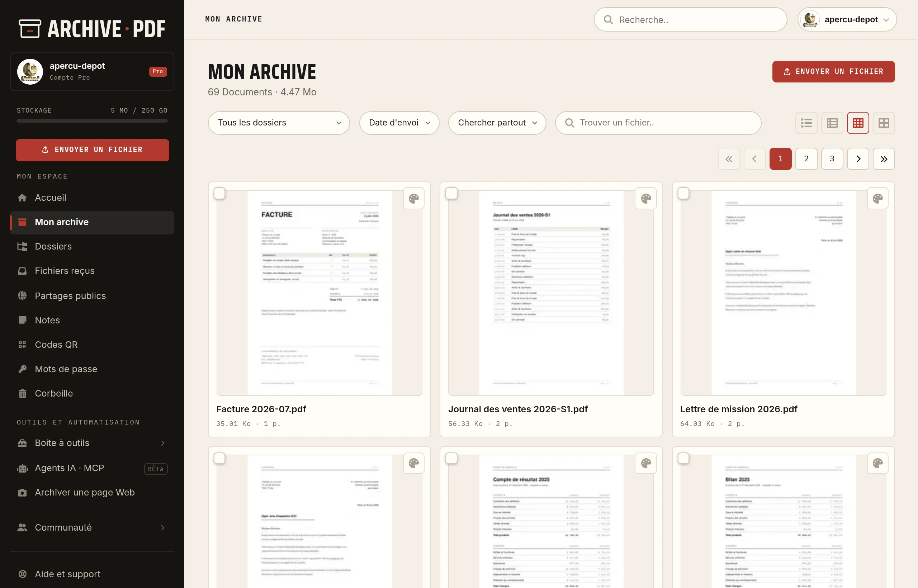Go to next page
Image resolution: width=918 pixels, height=588 pixels.
click(x=858, y=158)
